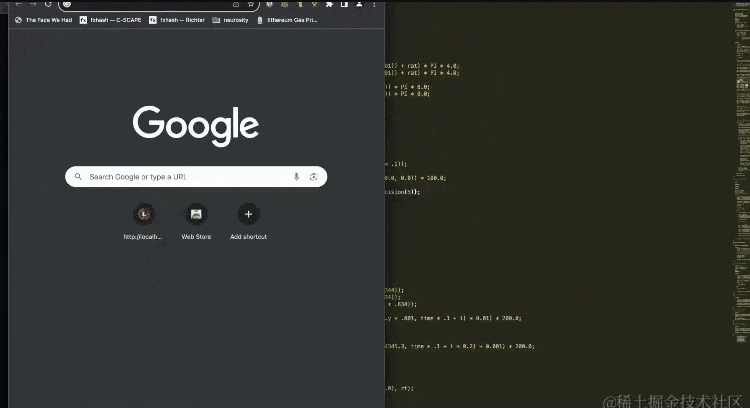Open the Chrome three-dot menu
This screenshot has height=408, width=750.
tap(374, 4)
